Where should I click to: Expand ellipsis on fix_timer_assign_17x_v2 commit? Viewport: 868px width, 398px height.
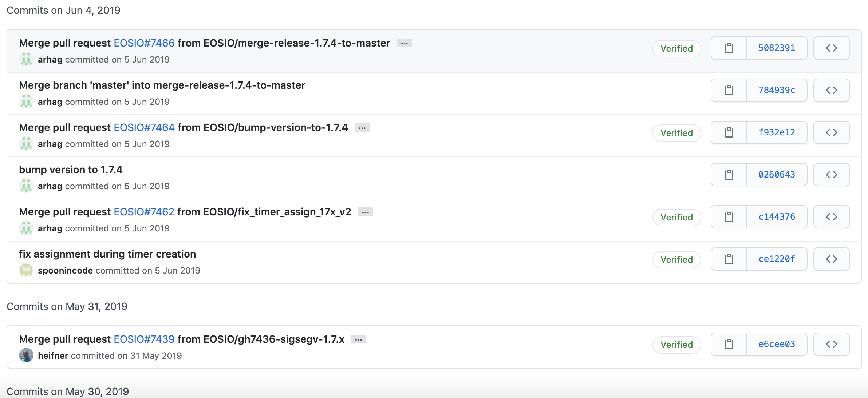tap(365, 212)
